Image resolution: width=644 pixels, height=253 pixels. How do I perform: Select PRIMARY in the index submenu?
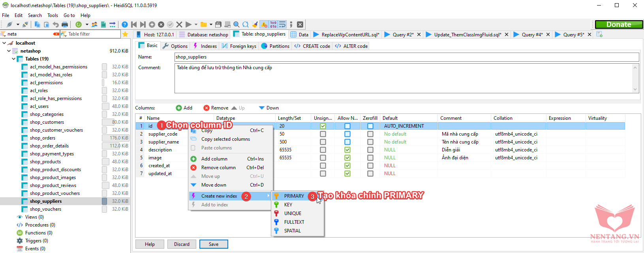tap(294, 196)
